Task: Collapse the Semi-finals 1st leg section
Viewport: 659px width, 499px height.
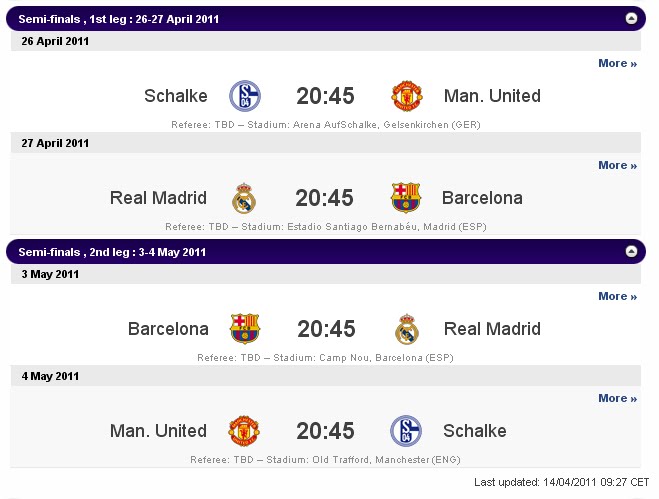Action: 631,18
